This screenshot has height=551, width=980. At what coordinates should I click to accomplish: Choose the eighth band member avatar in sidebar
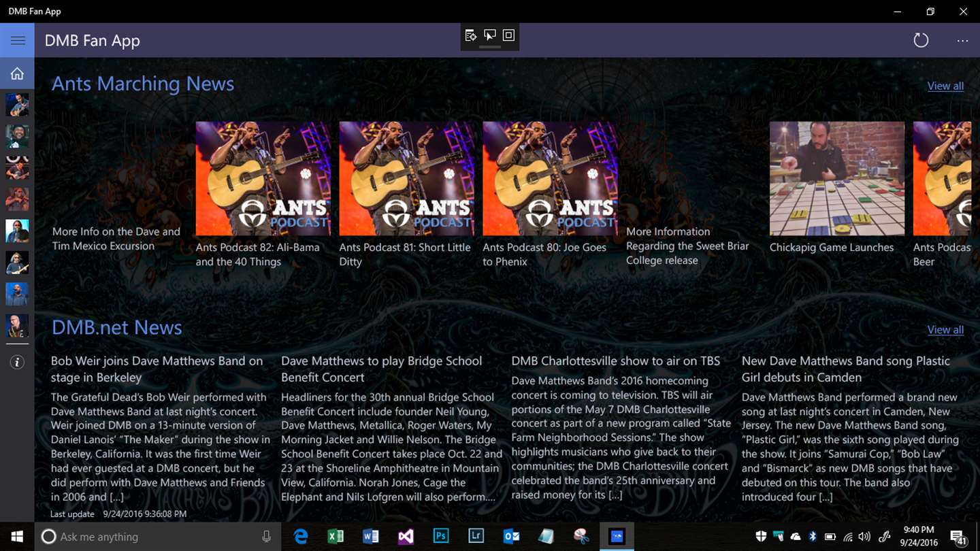17,326
